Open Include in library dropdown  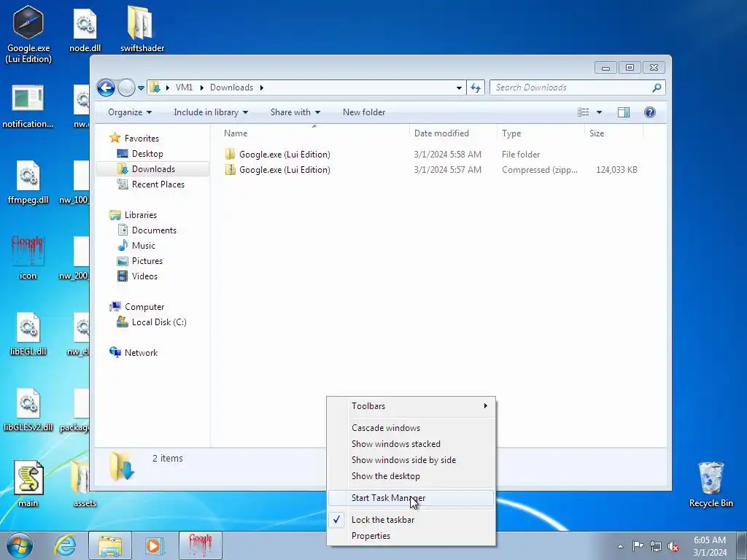[211, 112]
